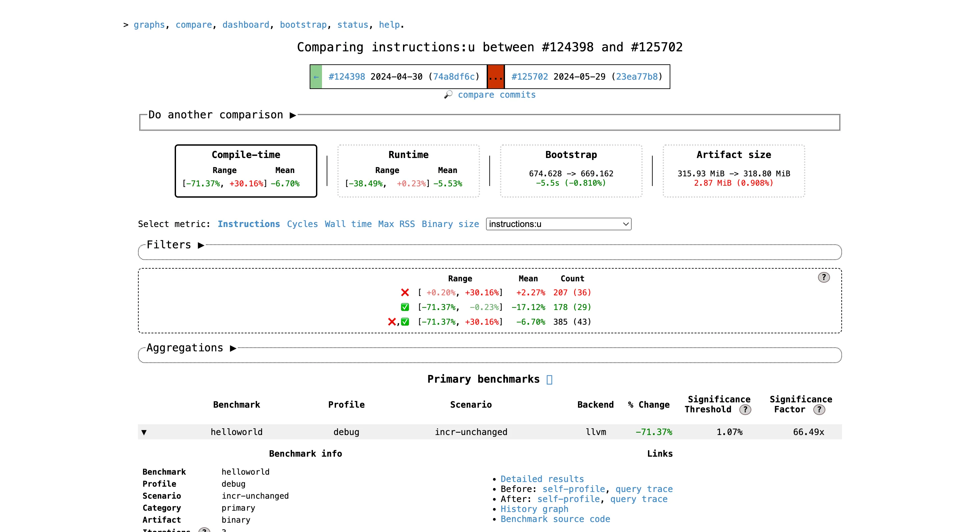Click the icon next to Primary benchmarks heading
Viewport: 980px width, 532px height.
point(549,379)
